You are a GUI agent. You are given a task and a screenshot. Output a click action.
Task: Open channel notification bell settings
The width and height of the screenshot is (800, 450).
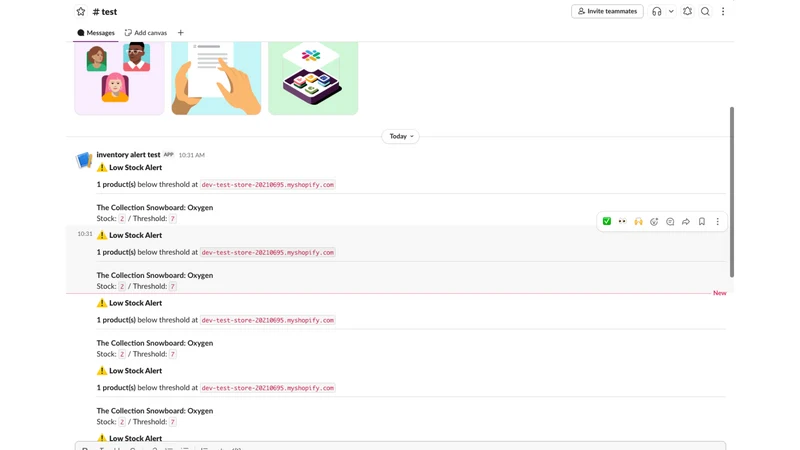(x=687, y=11)
